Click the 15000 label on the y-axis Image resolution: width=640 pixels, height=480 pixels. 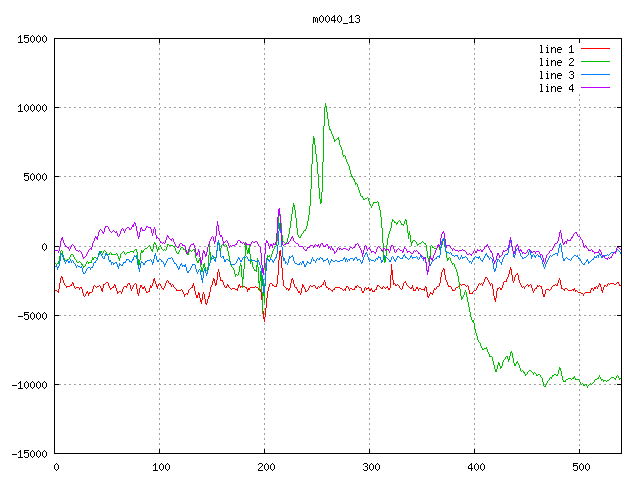(x=32, y=39)
